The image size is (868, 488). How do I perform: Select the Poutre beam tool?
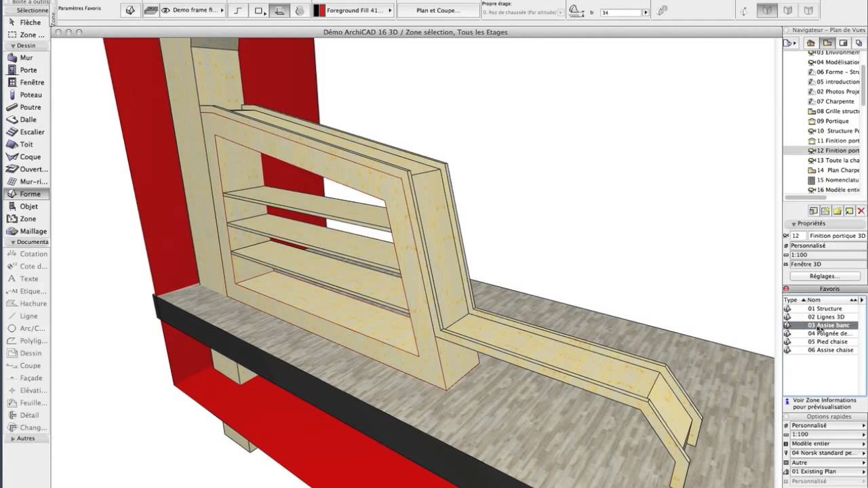tap(26, 107)
